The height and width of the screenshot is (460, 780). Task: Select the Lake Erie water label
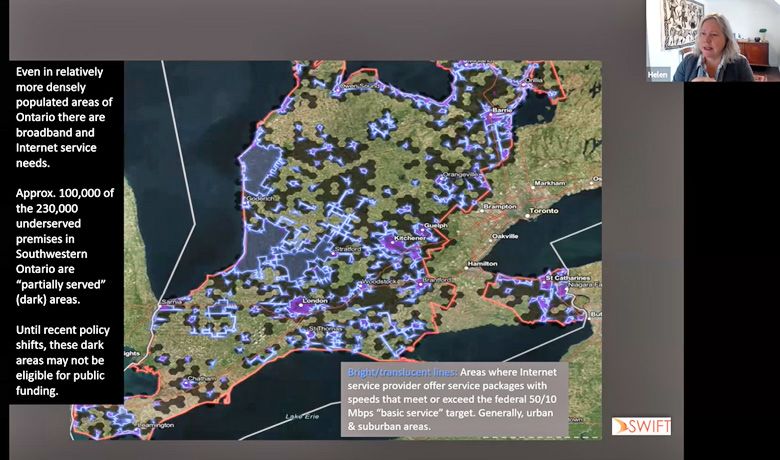[302, 416]
